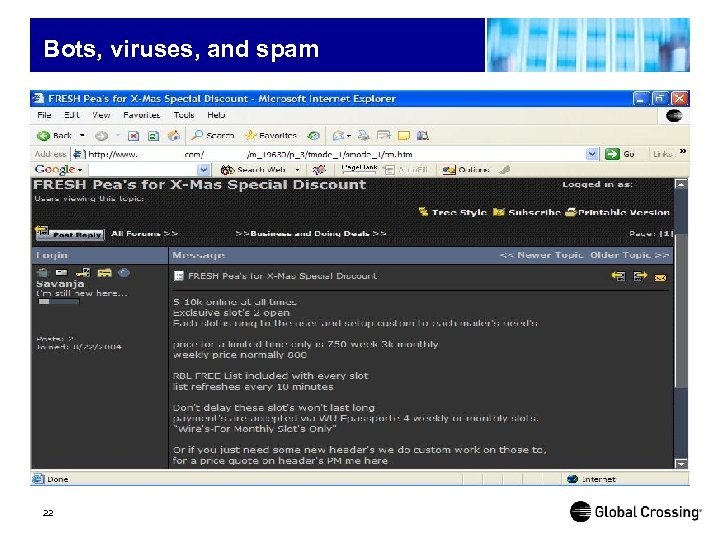Image resolution: width=720 pixels, height=540 pixels.
Task: Click the Google toolbar search box
Action: point(143,170)
